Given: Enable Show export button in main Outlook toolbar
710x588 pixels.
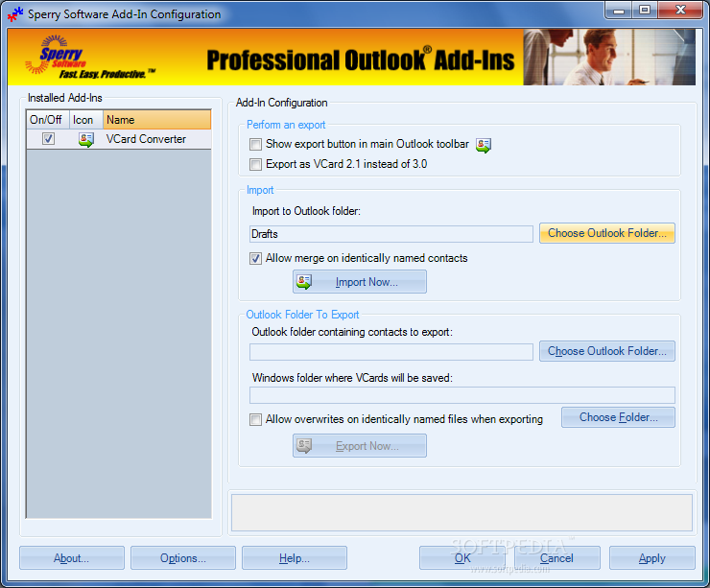Looking at the screenshot, I should tap(256, 145).
